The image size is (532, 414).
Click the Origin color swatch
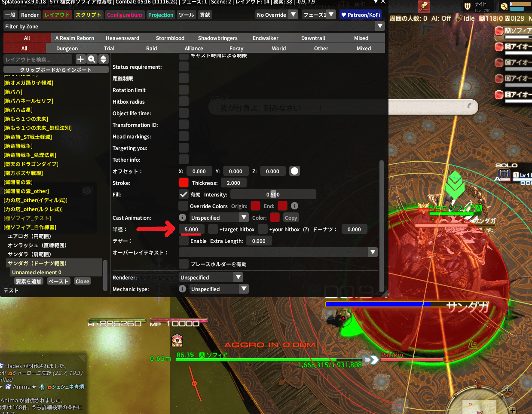pyautogui.click(x=255, y=206)
